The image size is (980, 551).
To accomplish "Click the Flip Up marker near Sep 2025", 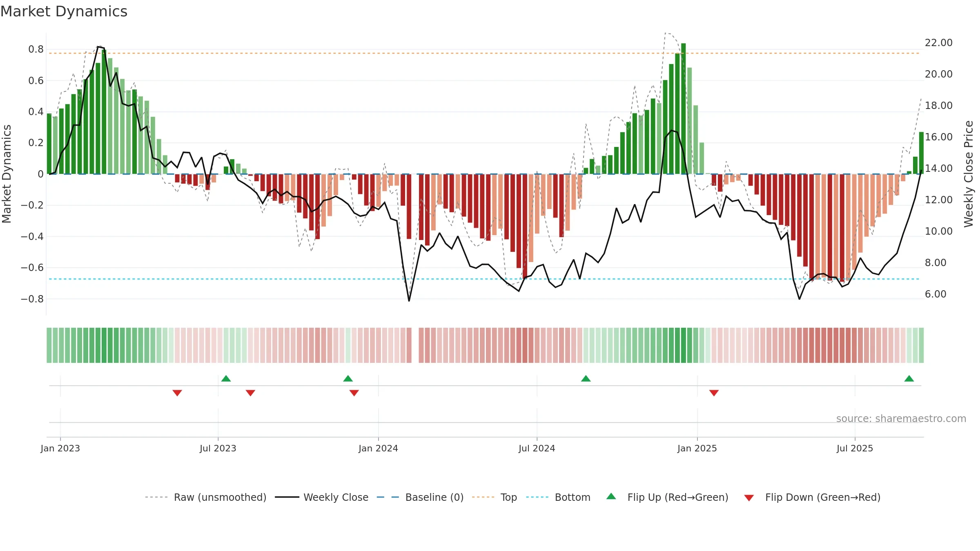I will click(x=909, y=378).
